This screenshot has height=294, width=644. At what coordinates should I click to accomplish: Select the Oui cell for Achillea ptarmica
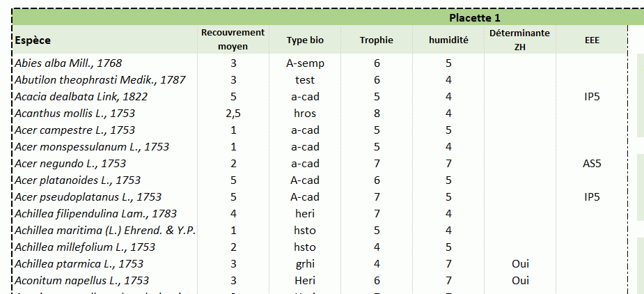point(520,263)
